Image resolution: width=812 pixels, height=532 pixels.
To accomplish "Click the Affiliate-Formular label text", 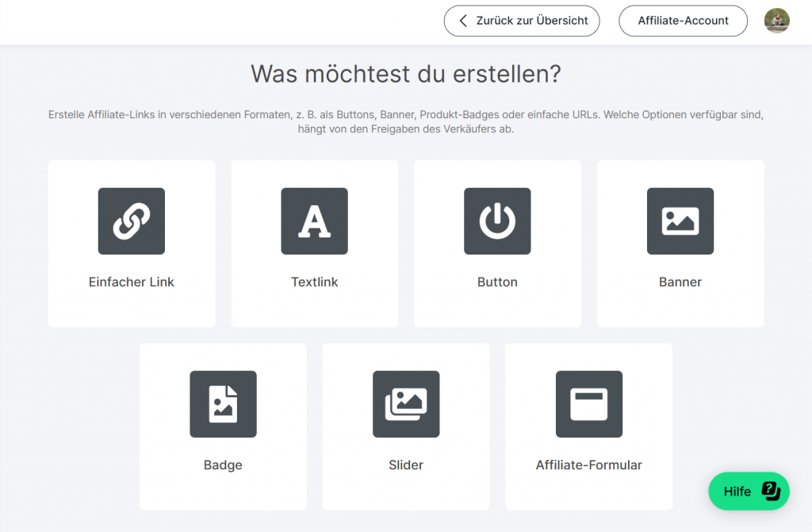I will [589, 465].
